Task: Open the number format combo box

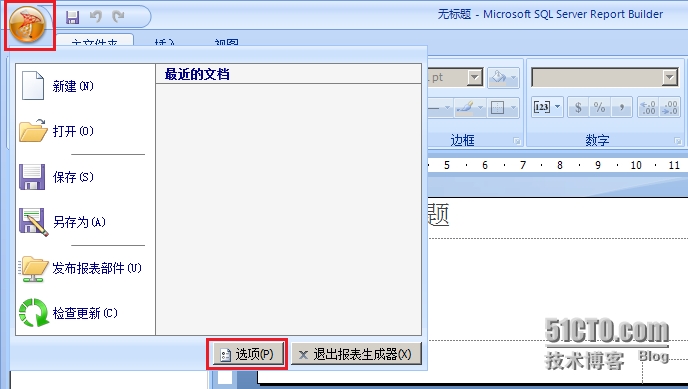Action: point(605,78)
